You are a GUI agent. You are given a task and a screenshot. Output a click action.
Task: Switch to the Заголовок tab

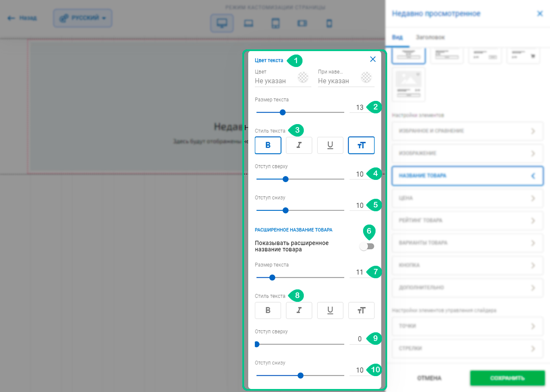point(430,37)
